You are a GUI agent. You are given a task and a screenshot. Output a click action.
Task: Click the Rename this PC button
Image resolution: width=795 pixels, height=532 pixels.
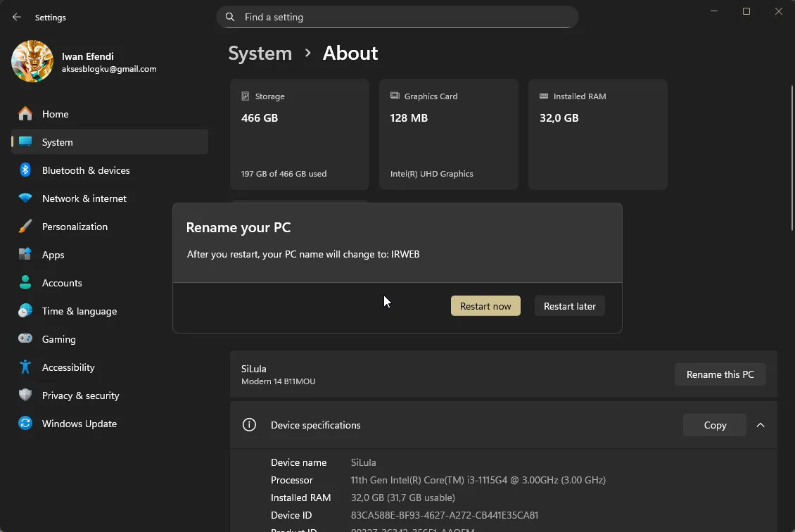pos(720,374)
